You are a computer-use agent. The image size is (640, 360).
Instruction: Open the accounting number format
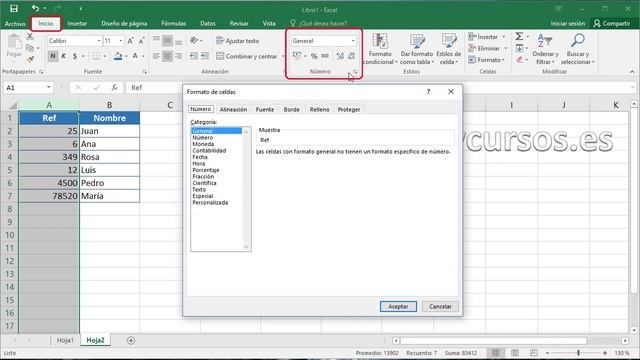click(x=297, y=56)
